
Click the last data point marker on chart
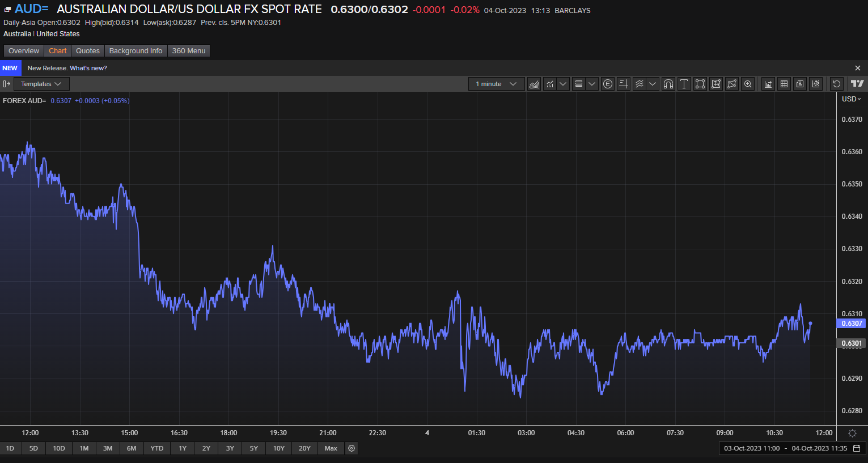click(x=810, y=323)
